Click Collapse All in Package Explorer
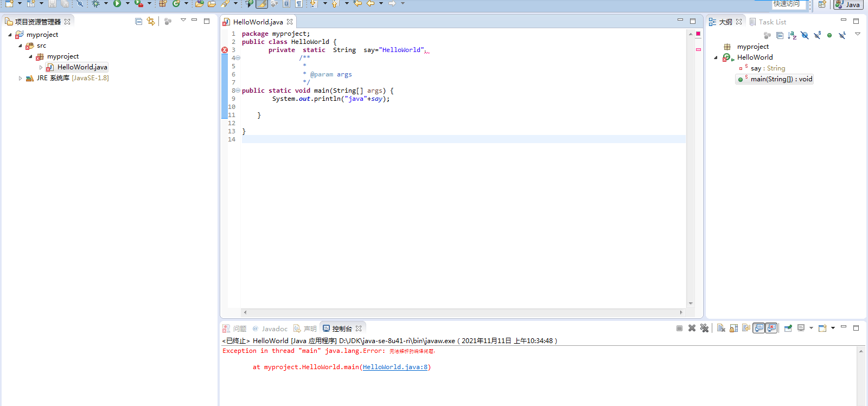This screenshot has height=406, width=868. tap(139, 22)
